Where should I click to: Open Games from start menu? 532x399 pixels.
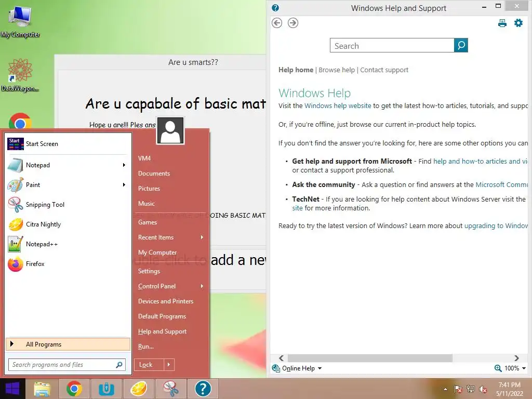pyautogui.click(x=147, y=222)
